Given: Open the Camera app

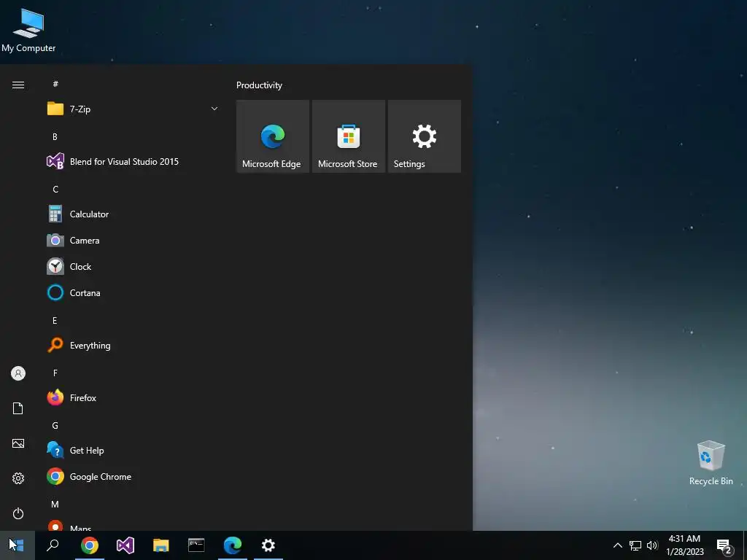Looking at the screenshot, I should coord(133,240).
